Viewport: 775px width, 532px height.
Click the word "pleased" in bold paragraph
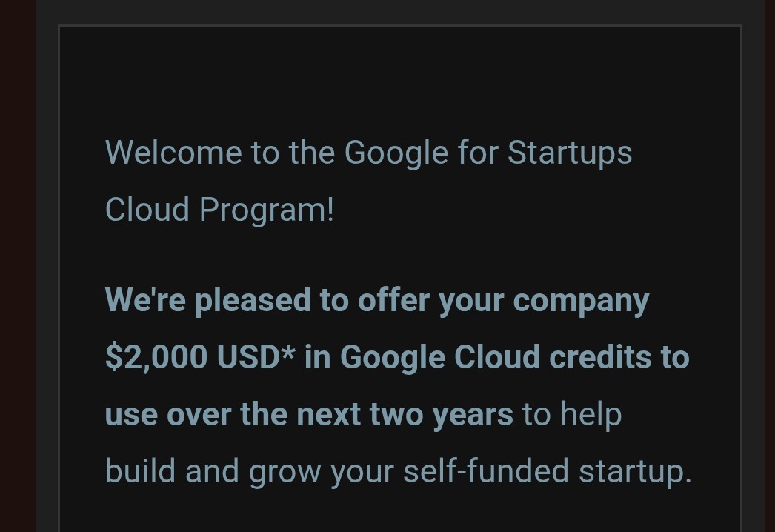[x=253, y=301]
